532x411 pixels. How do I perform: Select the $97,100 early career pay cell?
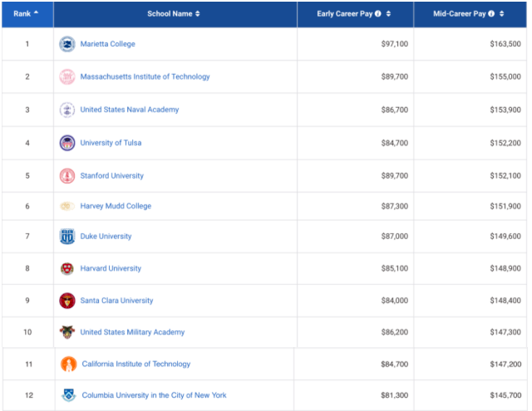point(356,44)
